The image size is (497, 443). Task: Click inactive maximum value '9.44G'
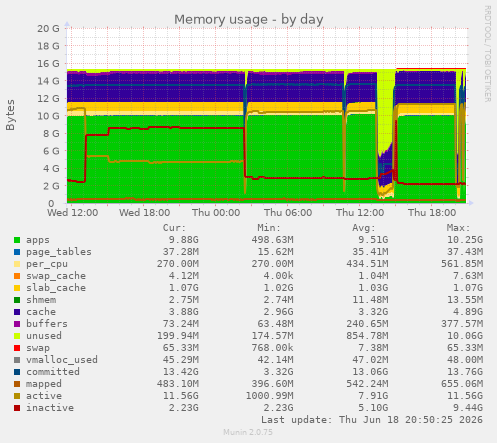[468, 408]
